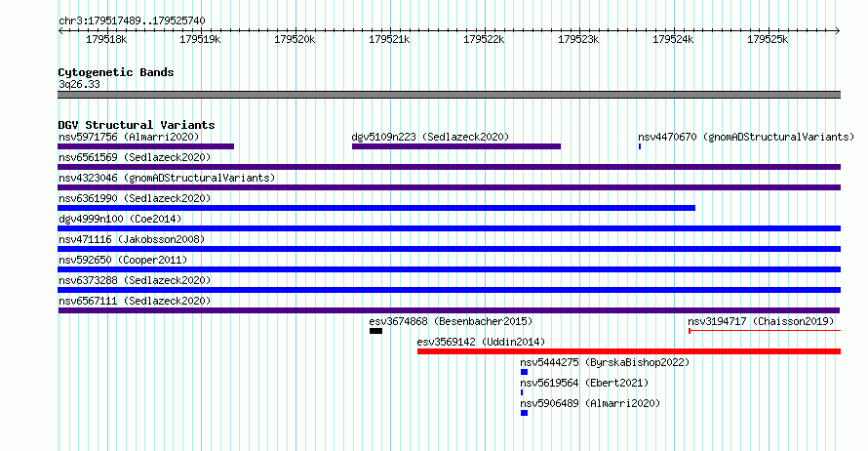Select the black esv3674868 variant block
This screenshot has height=451, width=868.
(375, 331)
